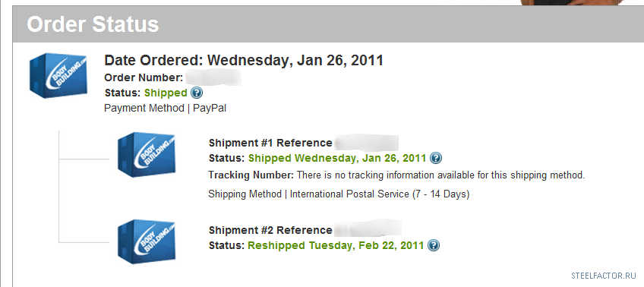The height and width of the screenshot is (287, 644).
Task: Click help icon next to Reshipped Tuesday status
Action: 434,245
